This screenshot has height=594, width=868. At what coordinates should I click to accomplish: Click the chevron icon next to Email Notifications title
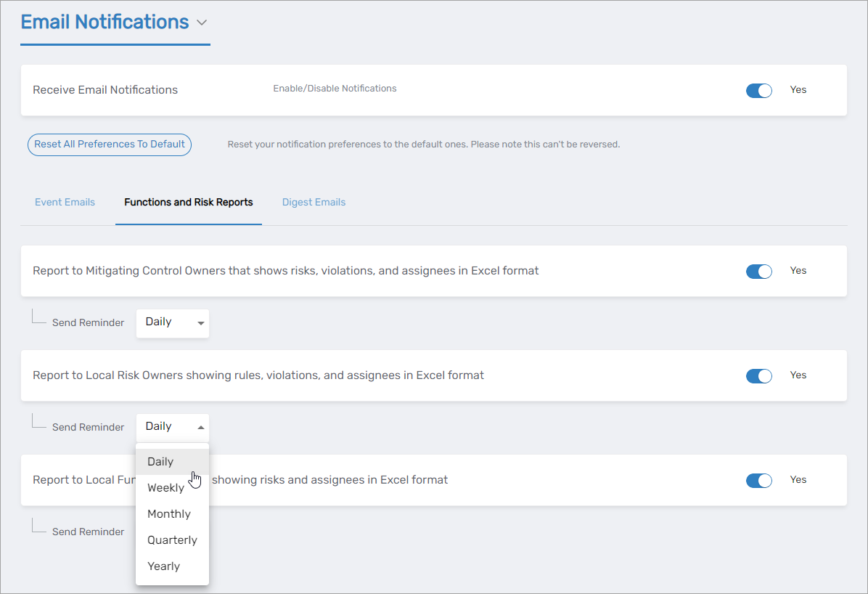(202, 22)
